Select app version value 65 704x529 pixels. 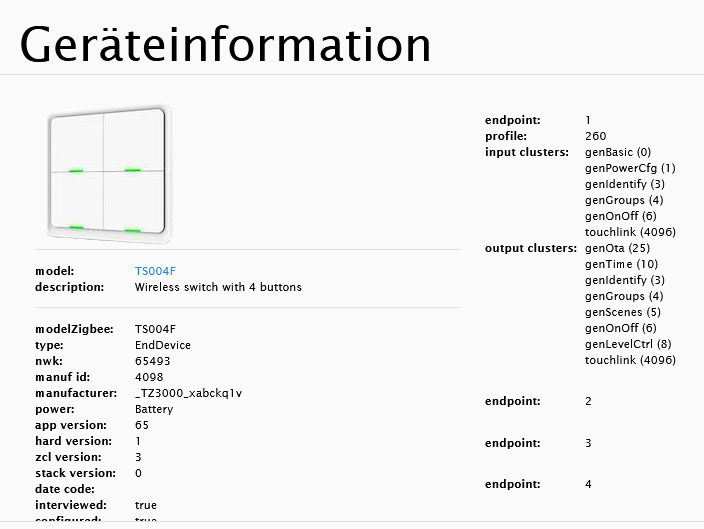tap(142, 425)
